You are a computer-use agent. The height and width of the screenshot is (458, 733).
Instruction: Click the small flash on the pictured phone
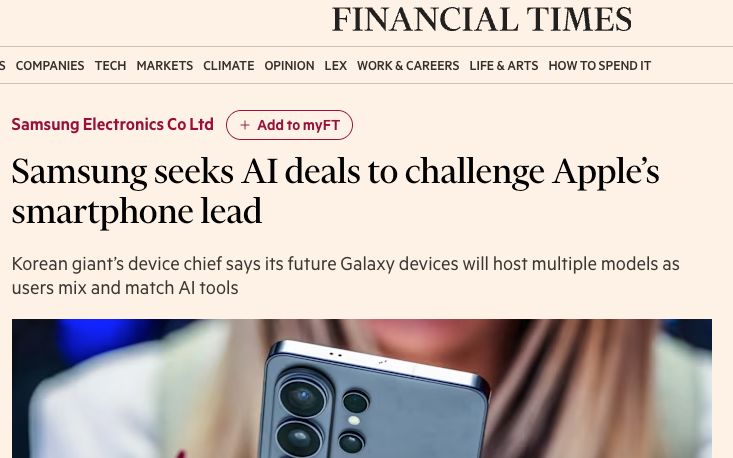click(352, 420)
